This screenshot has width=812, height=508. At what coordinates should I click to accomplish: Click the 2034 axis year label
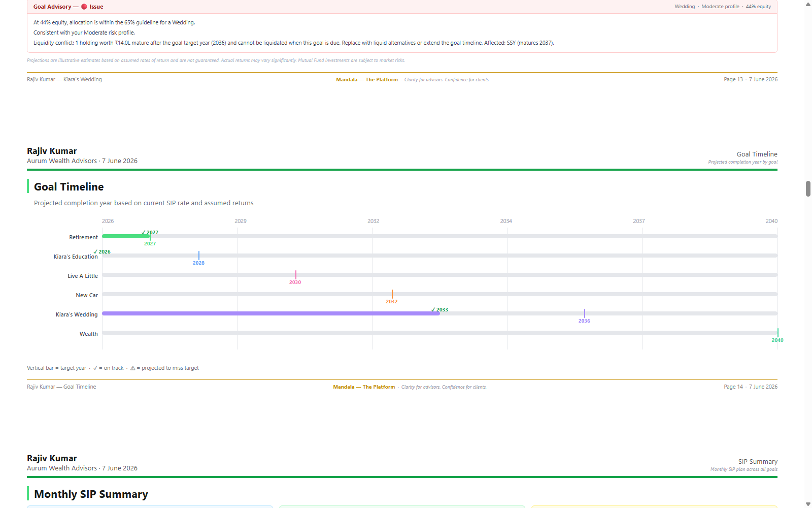(506, 221)
